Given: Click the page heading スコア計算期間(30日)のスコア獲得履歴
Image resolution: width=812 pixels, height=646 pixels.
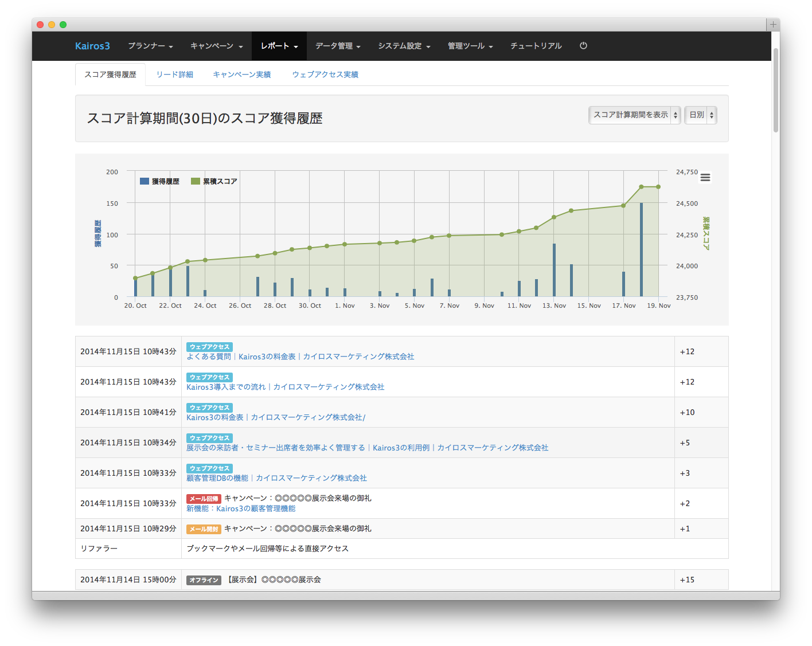Looking at the screenshot, I should tap(205, 118).
